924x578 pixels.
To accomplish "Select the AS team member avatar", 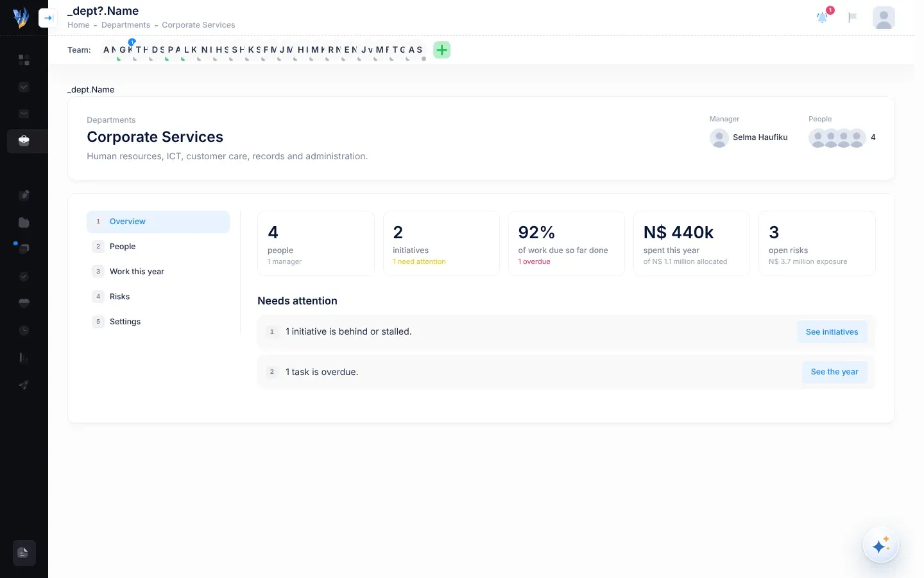I will 416,49.
